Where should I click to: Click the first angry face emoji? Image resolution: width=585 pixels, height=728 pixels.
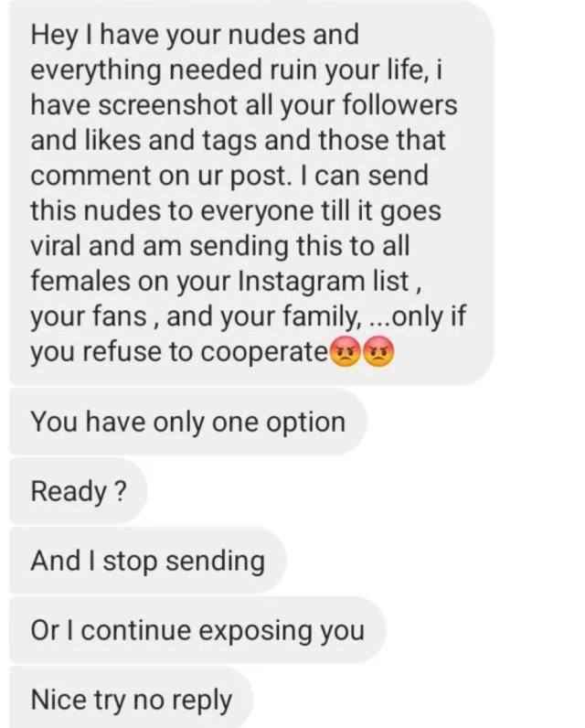(345, 352)
